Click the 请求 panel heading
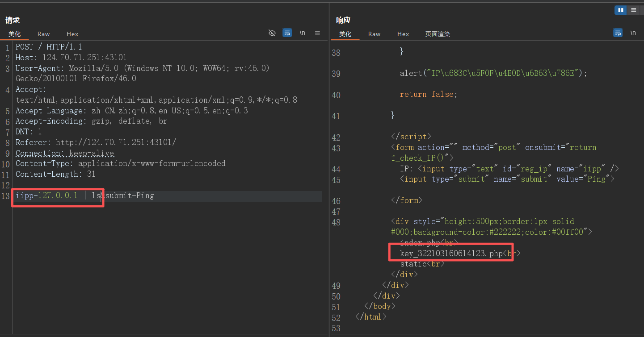Image resolution: width=644 pixels, height=337 pixels. [x=13, y=20]
